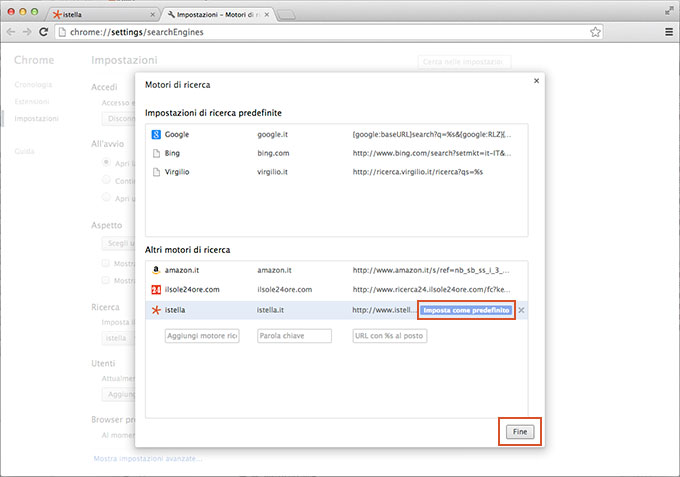
Task: Click the amazon.it favicon
Action: click(x=156, y=270)
